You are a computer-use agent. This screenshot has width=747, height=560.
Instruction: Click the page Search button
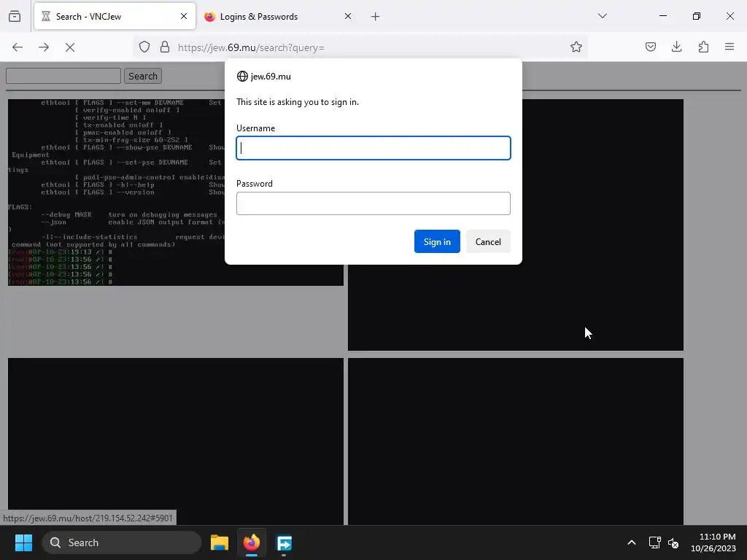coord(143,76)
